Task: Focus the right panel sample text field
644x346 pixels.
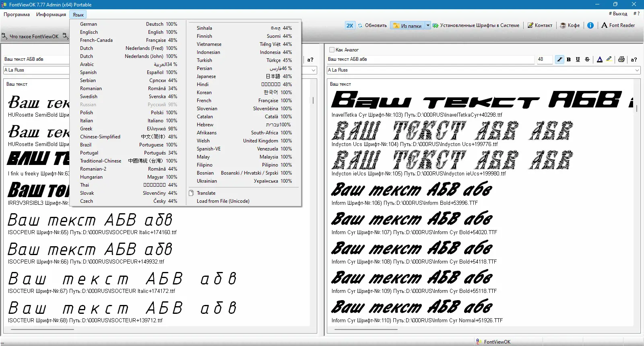Action: click(431, 59)
